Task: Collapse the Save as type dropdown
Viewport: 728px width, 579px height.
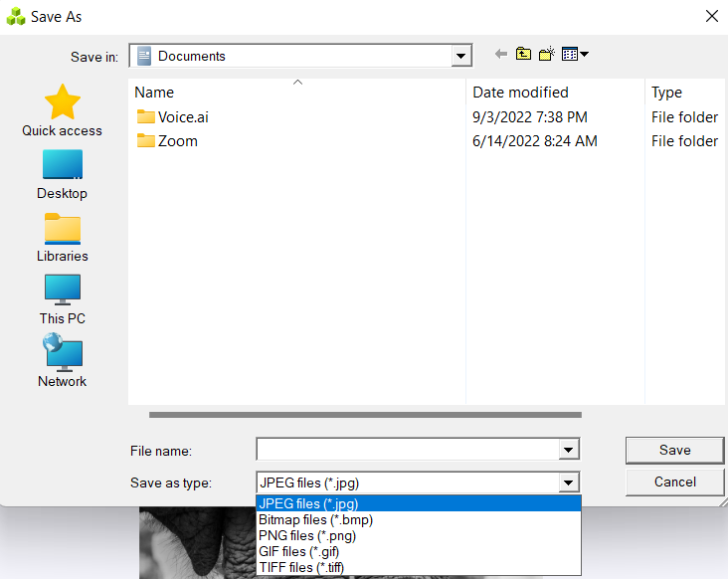Action: pos(568,482)
